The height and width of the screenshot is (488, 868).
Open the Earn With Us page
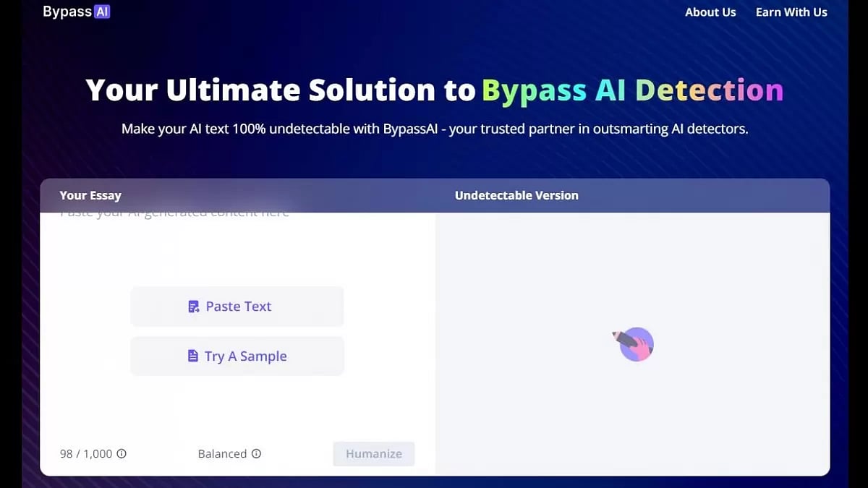[791, 12]
